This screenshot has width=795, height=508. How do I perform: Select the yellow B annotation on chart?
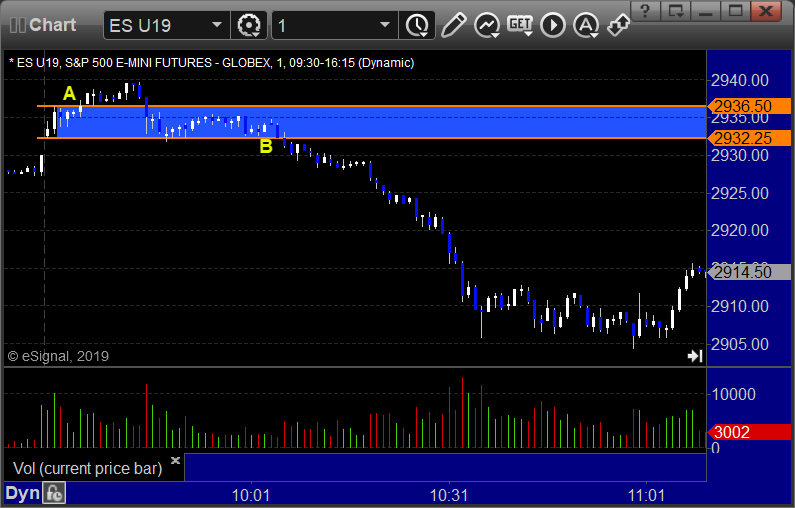pyautogui.click(x=266, y=147)
